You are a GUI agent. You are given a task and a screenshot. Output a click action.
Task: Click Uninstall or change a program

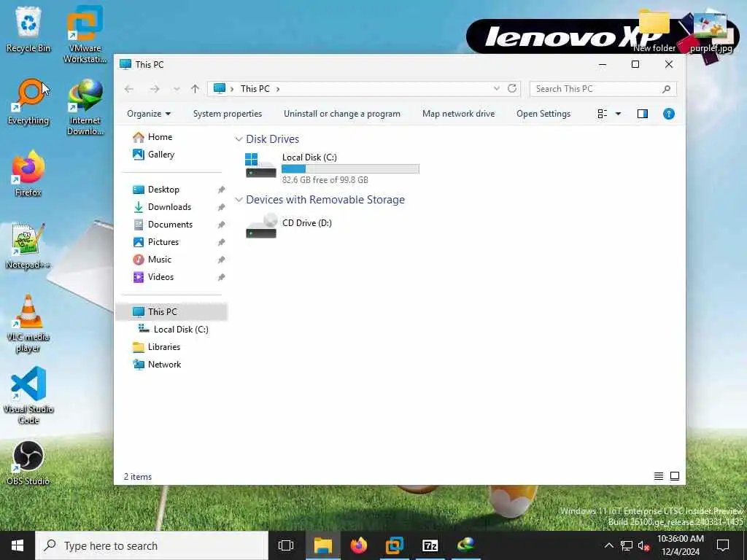point(342,114)
